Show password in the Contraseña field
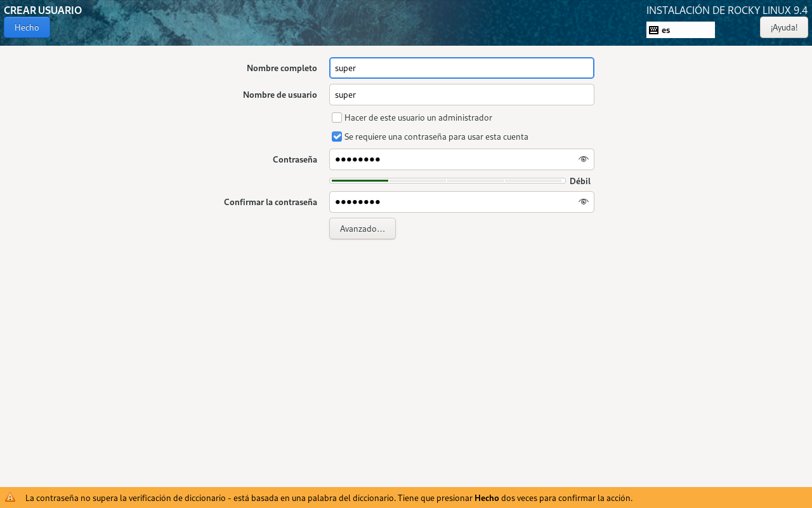Viewport: 812px width, 508px height. click(x=583, y=159)
